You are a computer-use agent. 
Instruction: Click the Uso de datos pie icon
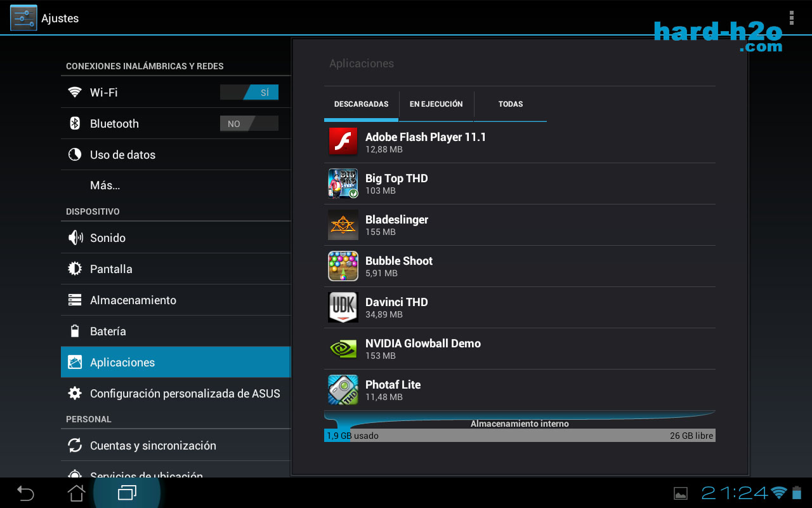[x=75, y=154]
